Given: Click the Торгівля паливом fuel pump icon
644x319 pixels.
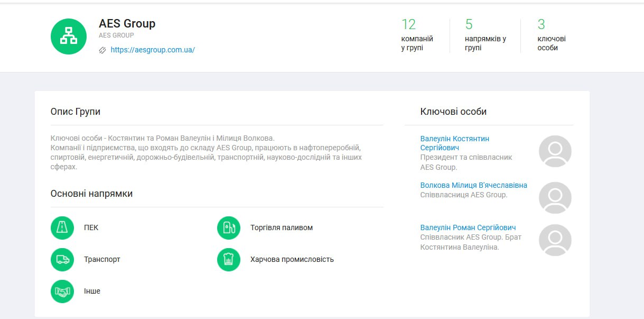Looking at the screenshot, I should [229, 228].
